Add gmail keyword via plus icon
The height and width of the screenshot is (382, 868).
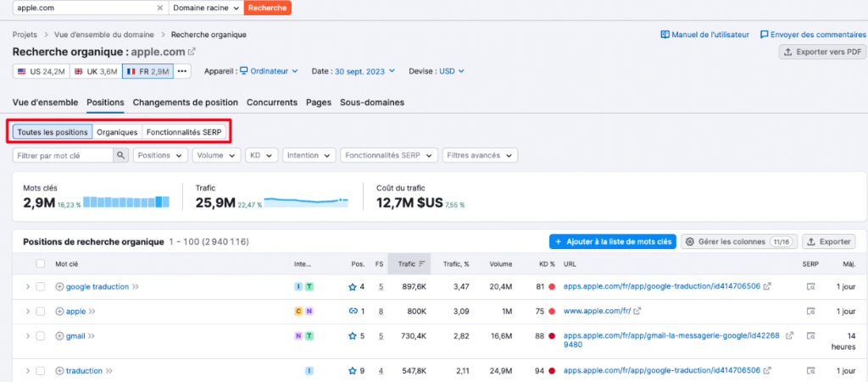(x=60, y=335)
